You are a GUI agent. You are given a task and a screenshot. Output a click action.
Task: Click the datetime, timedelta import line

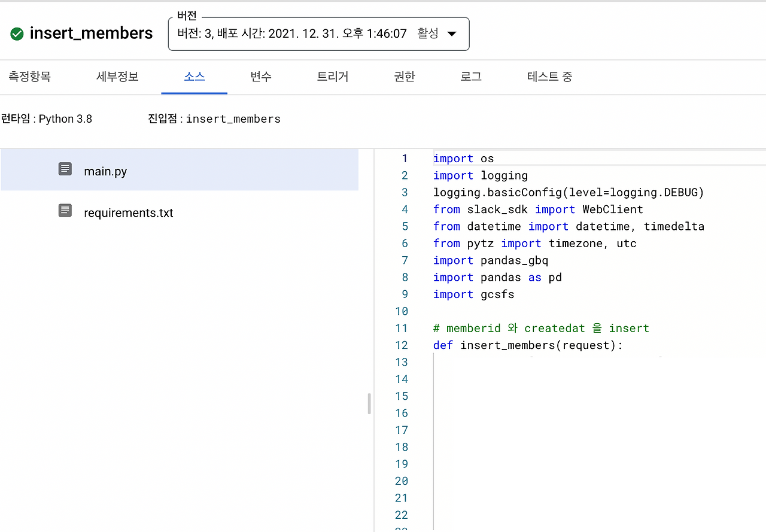point(569,226)
